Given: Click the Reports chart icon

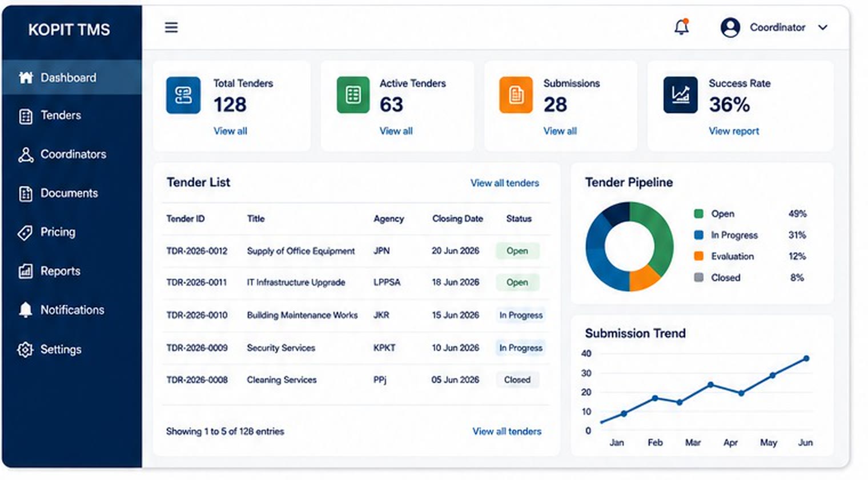Looking at the screenshot, I should click(26, 271).
